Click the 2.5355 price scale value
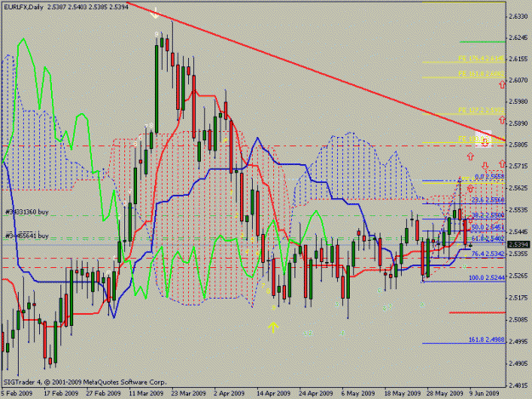Viewport: 532px width, 399px height. tap(519, 254)
